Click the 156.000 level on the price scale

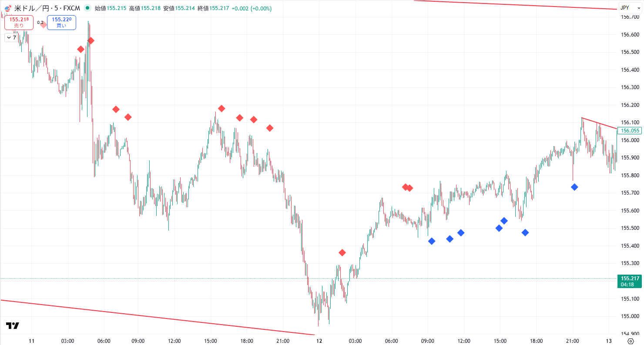pos(630,140)
